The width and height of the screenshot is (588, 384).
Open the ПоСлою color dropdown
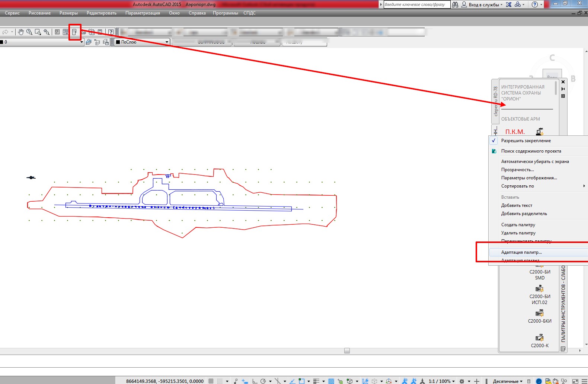(x=167, y=42)
